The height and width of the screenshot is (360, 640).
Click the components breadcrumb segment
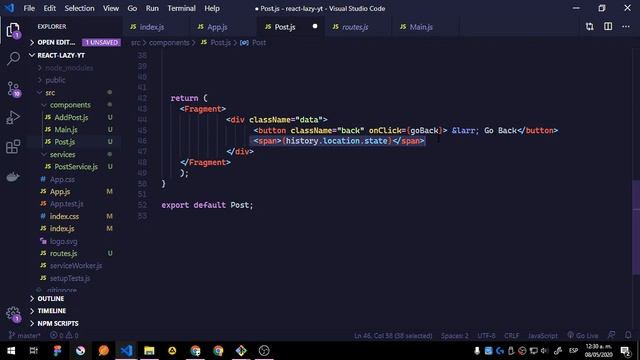tap(169, 42)
